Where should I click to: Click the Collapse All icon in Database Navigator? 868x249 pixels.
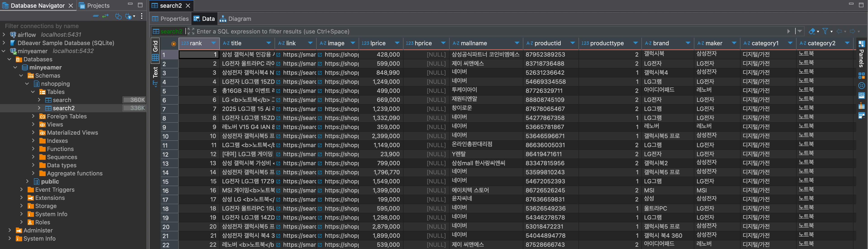(x=96, y=16)
